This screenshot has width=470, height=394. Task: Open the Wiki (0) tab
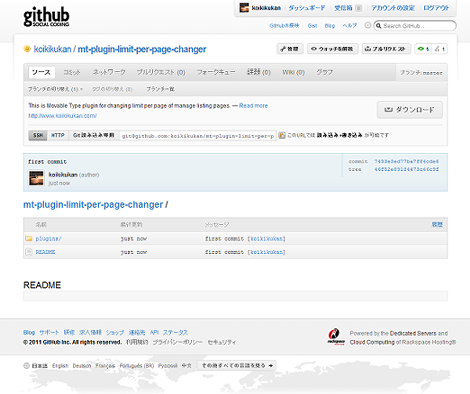[x=293, y=72]
